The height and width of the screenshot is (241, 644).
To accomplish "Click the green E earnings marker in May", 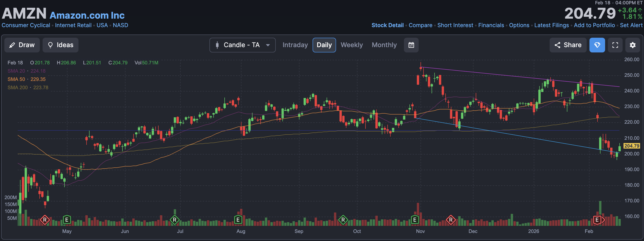I will 67,220.
